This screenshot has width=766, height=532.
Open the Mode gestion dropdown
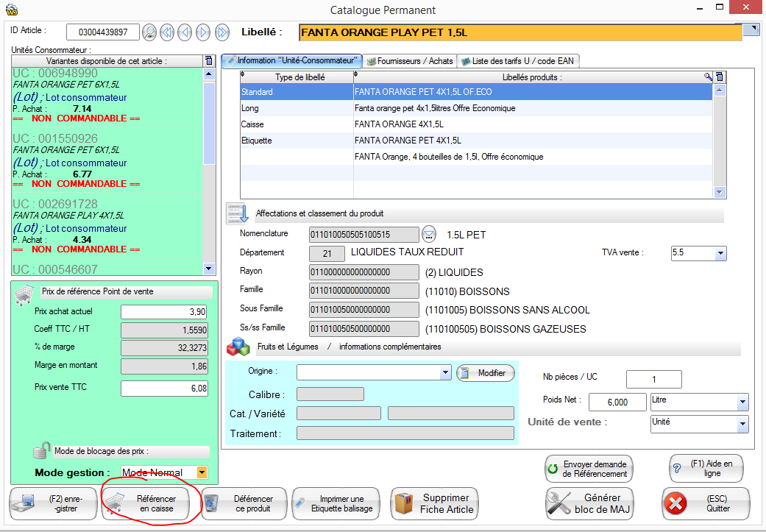coord(202,472)
